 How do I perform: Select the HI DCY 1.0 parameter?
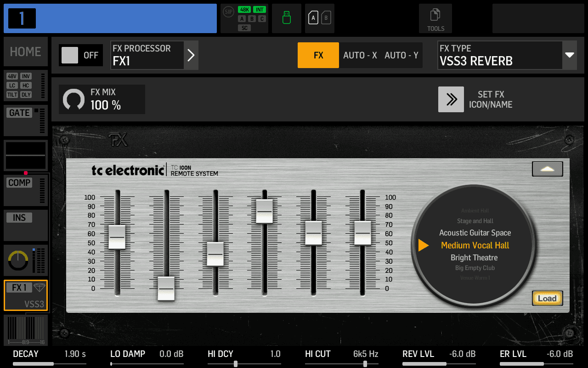click(244, 357)
